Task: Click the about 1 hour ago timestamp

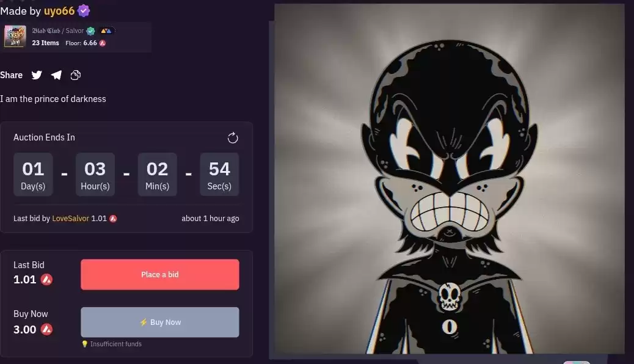Action: [x=210, y=219]
